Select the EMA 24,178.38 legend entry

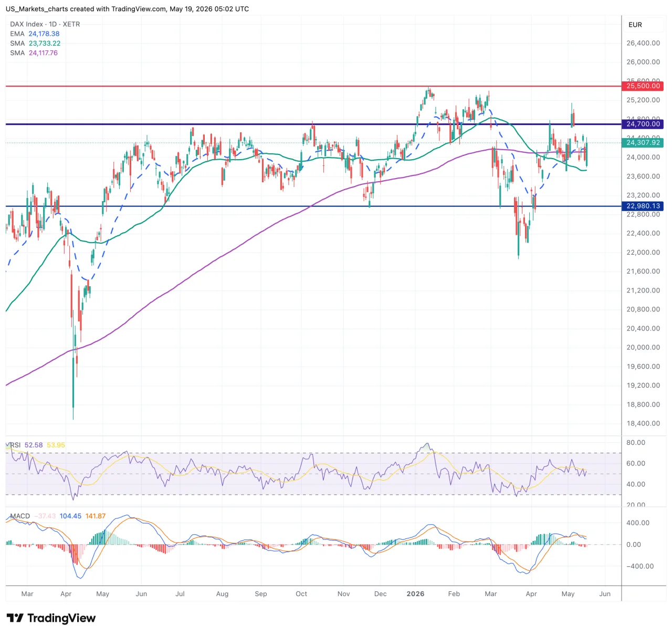coord(35,34)
